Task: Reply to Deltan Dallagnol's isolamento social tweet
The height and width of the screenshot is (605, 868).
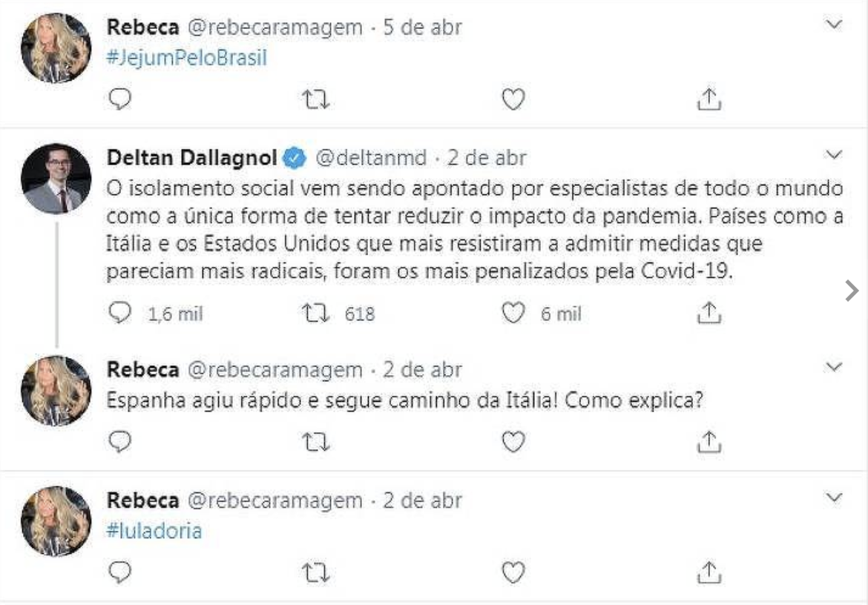Action: point(119,314)
